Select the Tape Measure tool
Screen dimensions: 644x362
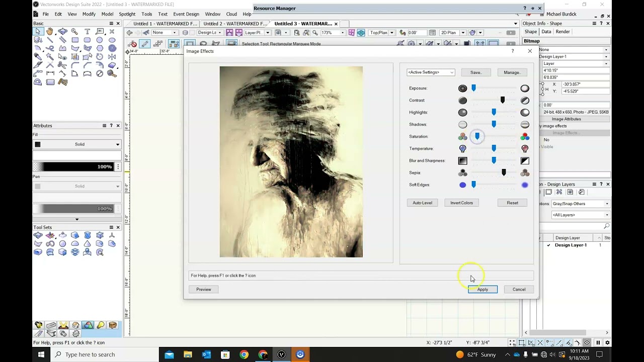pyautogui.click(x=112, y=73)
